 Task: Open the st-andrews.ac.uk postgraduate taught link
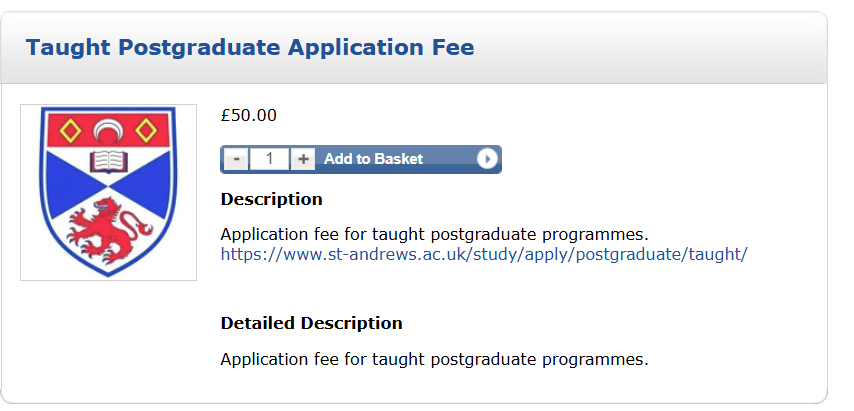click(x=483, y=254)
